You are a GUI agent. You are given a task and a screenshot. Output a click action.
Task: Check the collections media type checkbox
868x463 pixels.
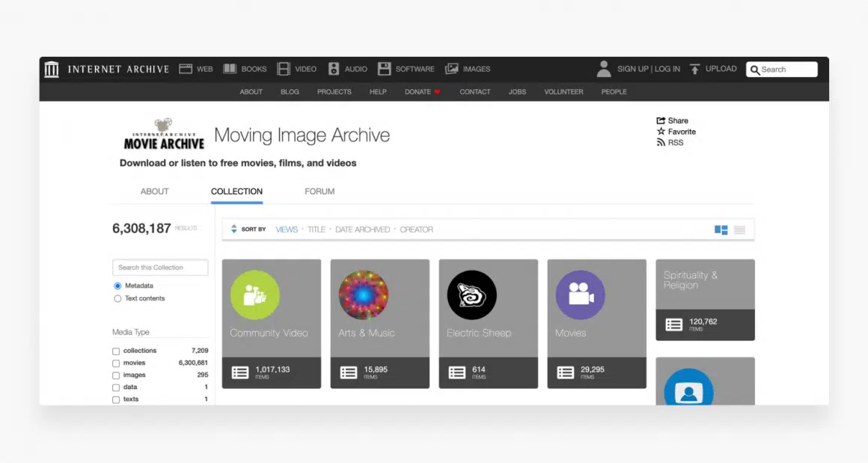coord(116,351)
